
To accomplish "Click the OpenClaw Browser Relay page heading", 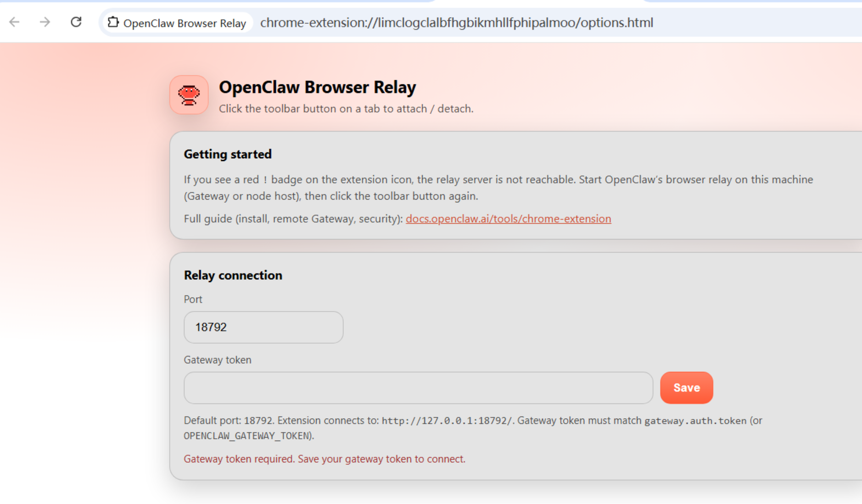I will [317, 87].
